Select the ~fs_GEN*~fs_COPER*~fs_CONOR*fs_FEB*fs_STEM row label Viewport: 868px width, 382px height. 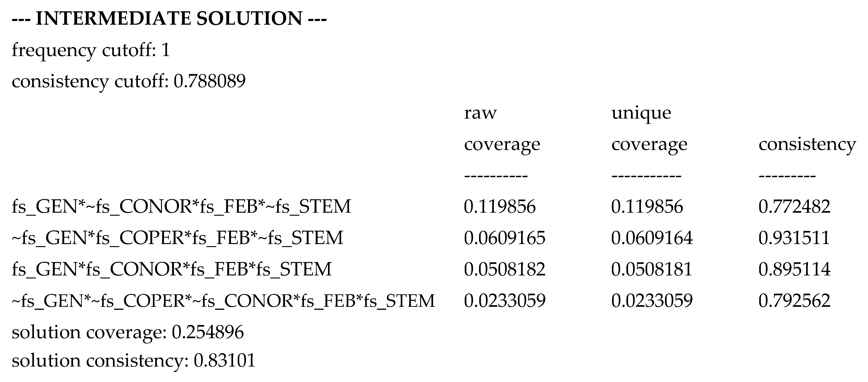(223, 301)
